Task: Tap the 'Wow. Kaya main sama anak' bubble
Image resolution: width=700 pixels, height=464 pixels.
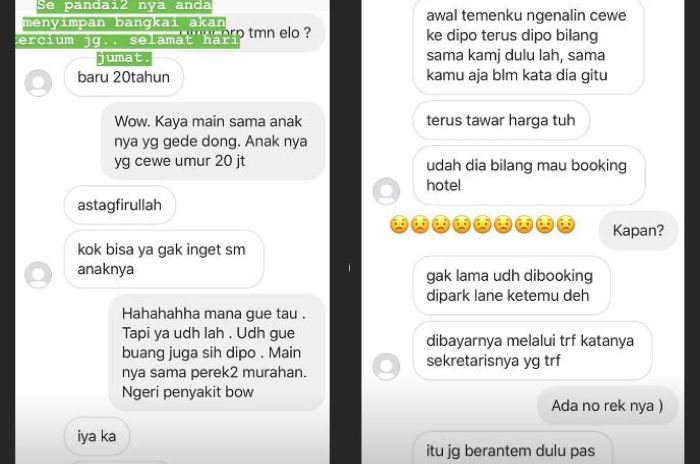Action: (212, 141)
